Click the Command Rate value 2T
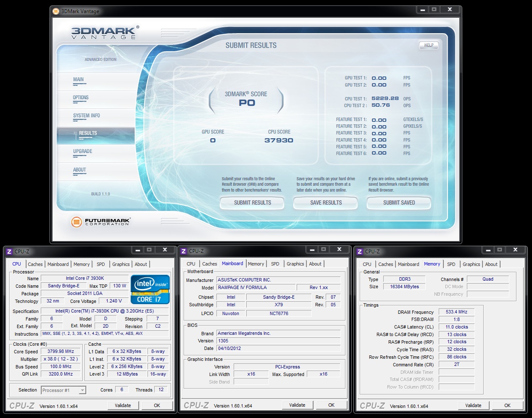This screenshot has width=532, height=418. pos(456,364)
